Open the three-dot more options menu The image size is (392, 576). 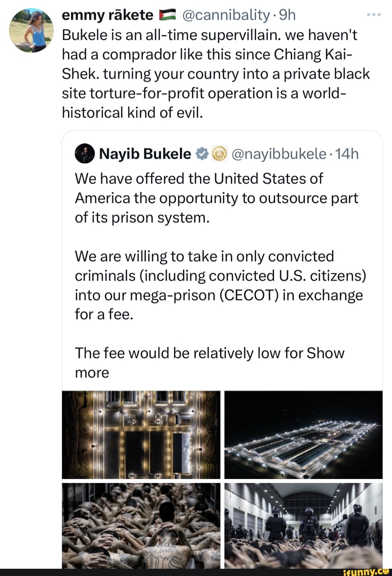click(373, 15)
